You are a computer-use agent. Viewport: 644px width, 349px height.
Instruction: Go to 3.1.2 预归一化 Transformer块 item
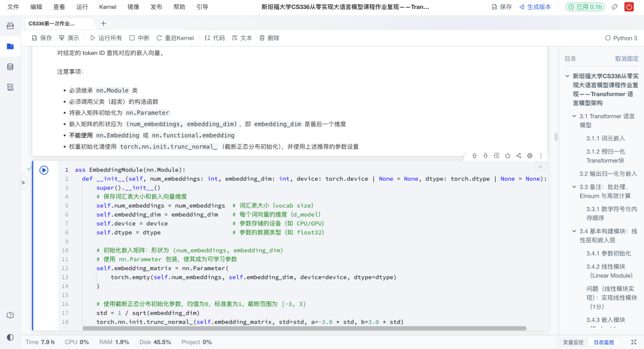point(605,156)
